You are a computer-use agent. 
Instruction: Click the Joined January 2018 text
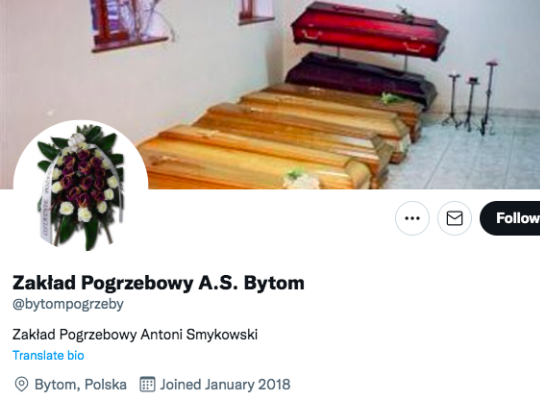(225, 384)
